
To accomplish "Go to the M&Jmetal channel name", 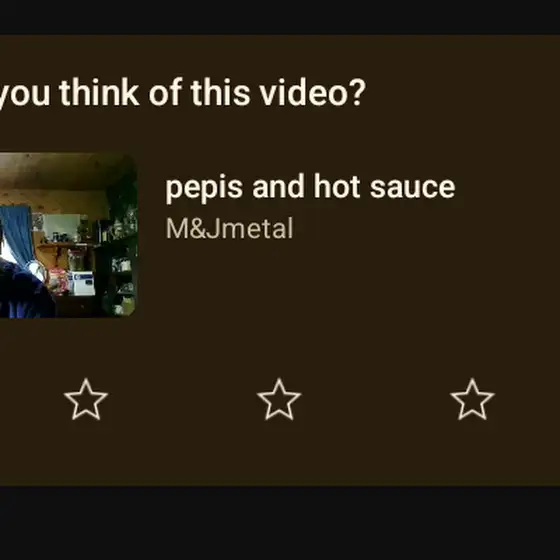I will [x=229, y=229].
